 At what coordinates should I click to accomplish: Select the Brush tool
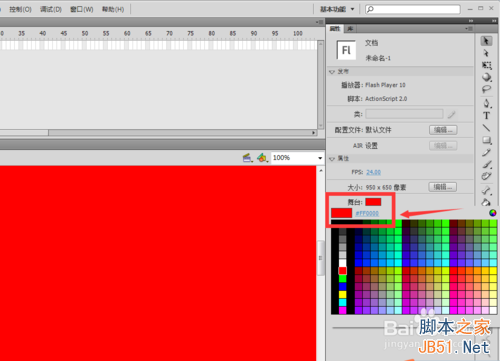pos(487,164)
